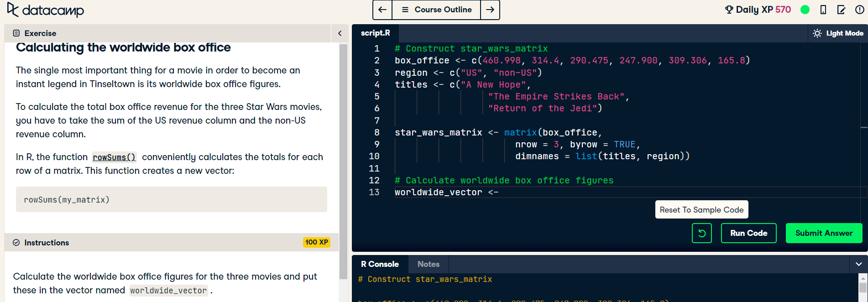
Task: Collapse the Exercise panel with chevron
Action: tap(340, 33)
